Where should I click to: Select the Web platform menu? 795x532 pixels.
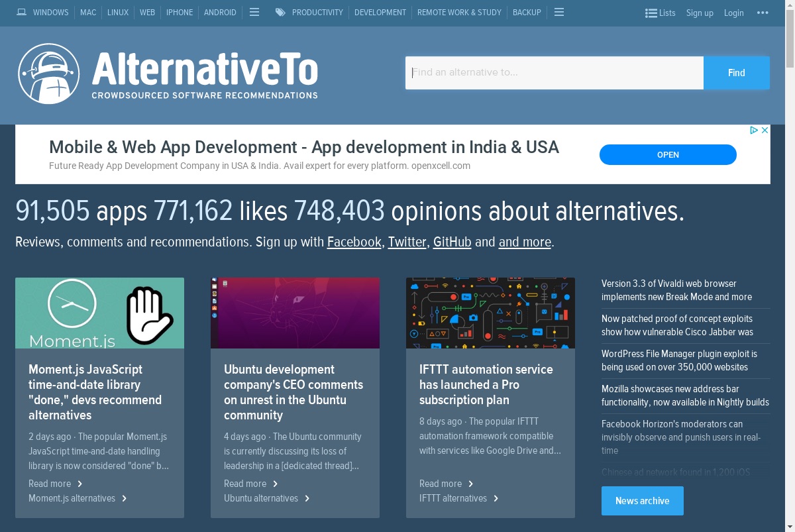[147, 13]
